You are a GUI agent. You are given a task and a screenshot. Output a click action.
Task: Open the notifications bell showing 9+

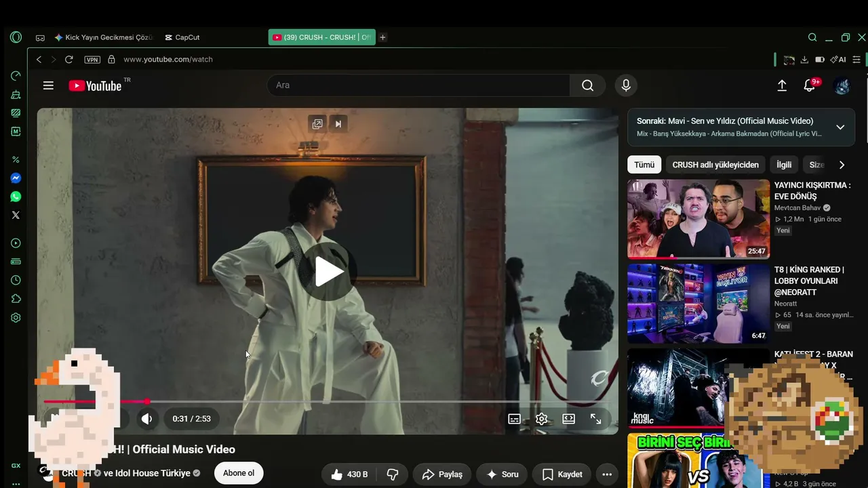click(x=810, y=85)
